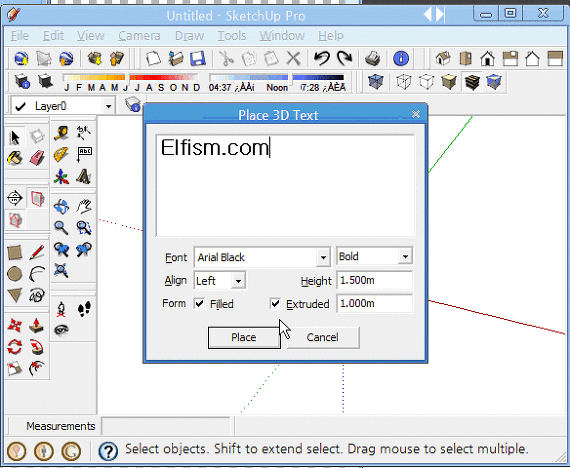Screen dimensions: 570x468
Task: Toggle shadows display button
Action: (x=45, y=81)
